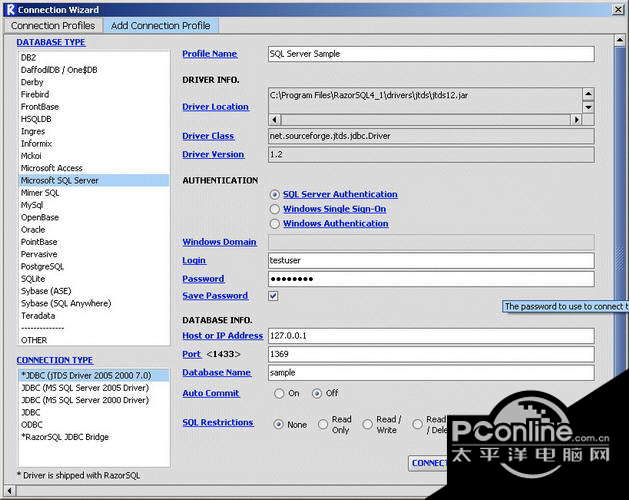This screenshot has width=629, height=500.
Task: Pick Mimer SQL database type
Action: click(x=94, y=193)
